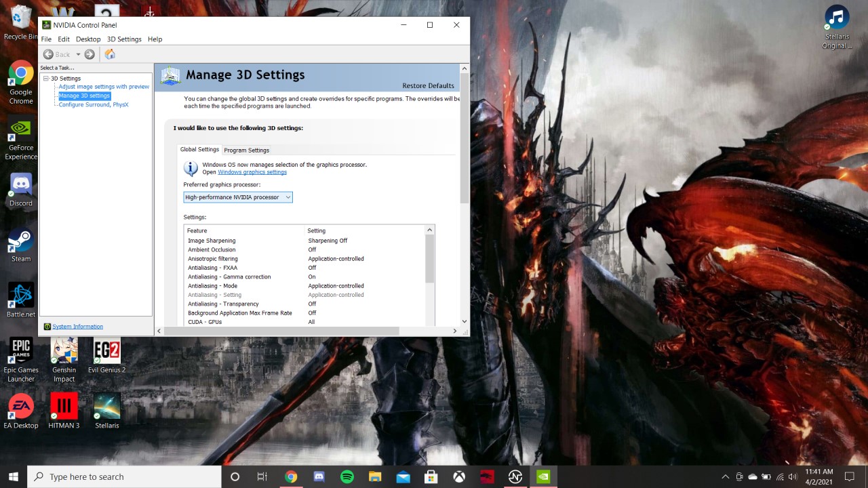Launch Steam from the desktop icon
This screenshot has width=868, height=488.
21,241
